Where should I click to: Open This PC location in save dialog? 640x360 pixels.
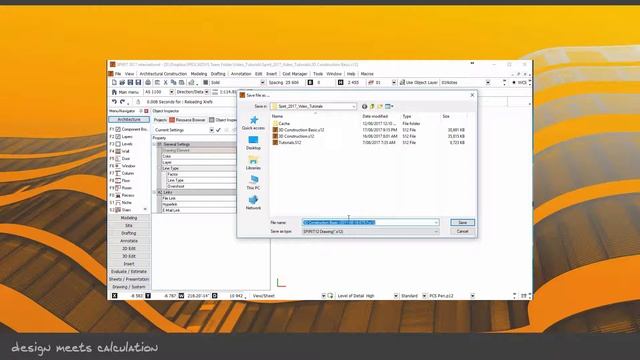253,182
